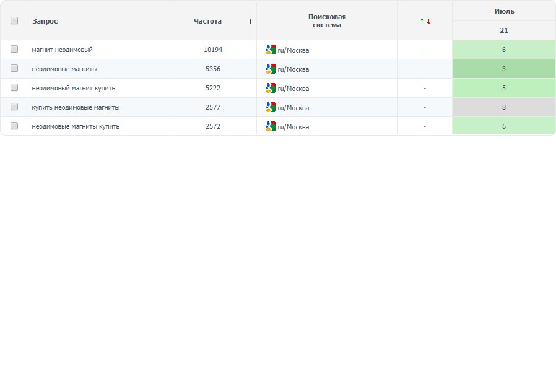
Task: Select the query 'купить неодимовые магниты'
Action: coord(76,107)
